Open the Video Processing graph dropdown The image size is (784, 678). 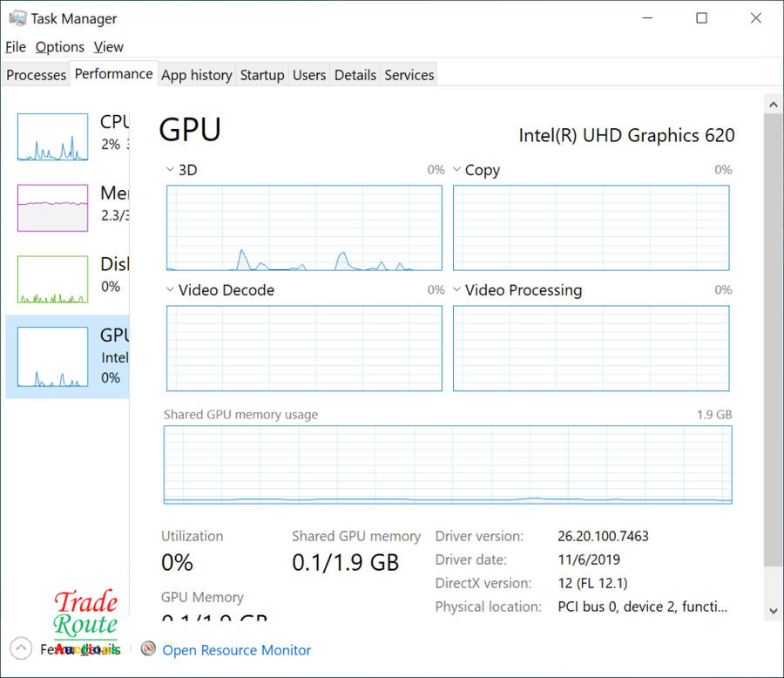pyautogui.click(x=456, y=290)
